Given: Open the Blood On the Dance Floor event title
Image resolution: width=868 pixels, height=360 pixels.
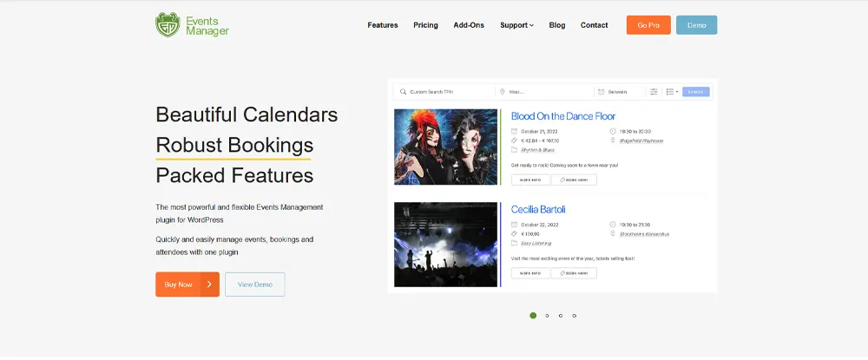Looking at the screenshot, I should click(x=563, y=116).
